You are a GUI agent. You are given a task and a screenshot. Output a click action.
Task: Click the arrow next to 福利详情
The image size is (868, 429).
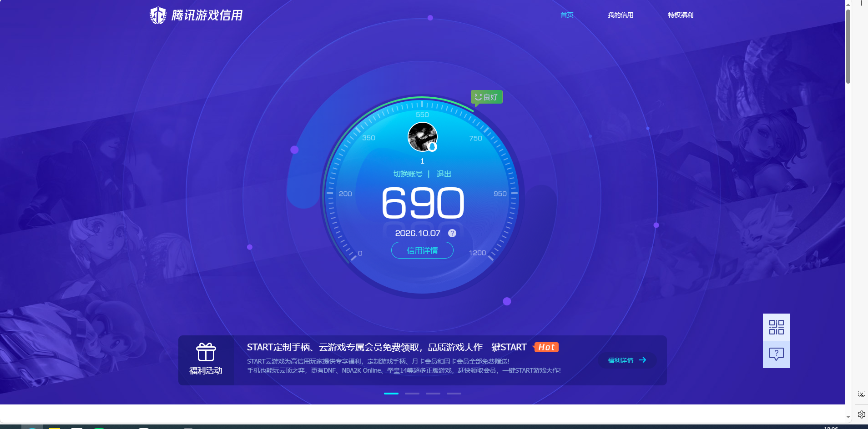pyautogui.click(x=642, y=360)
